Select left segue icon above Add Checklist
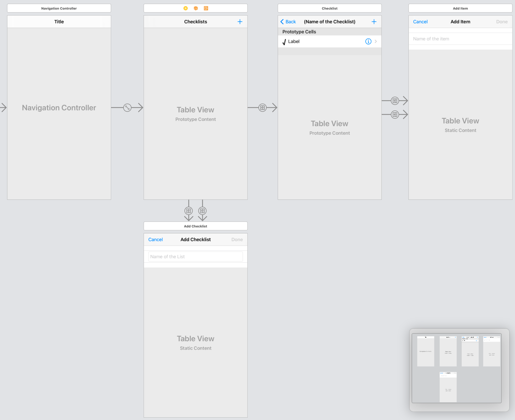515x420 pixels. coord(189,211)
